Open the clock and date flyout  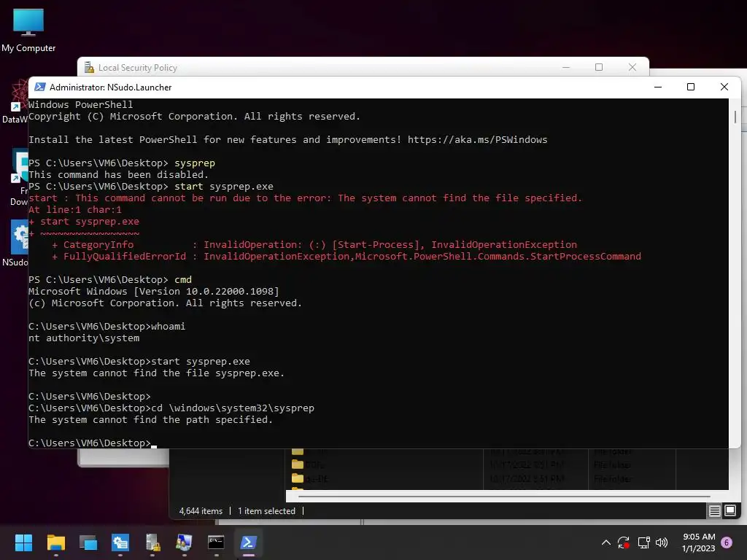point(698,542)
